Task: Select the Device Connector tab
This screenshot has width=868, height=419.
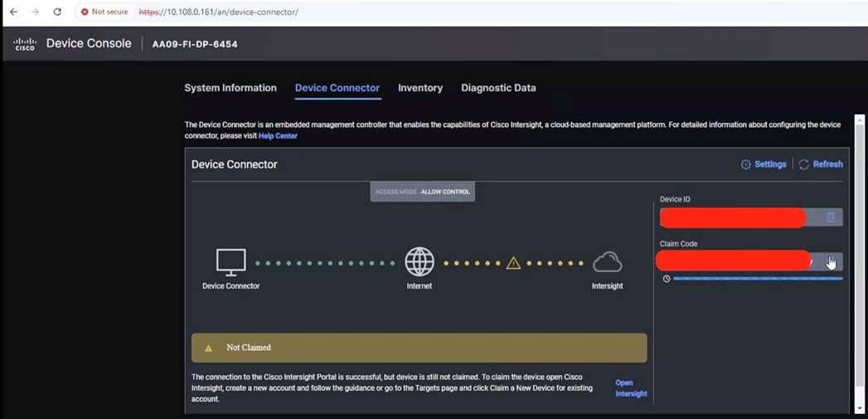Action: tap(337, 88)
